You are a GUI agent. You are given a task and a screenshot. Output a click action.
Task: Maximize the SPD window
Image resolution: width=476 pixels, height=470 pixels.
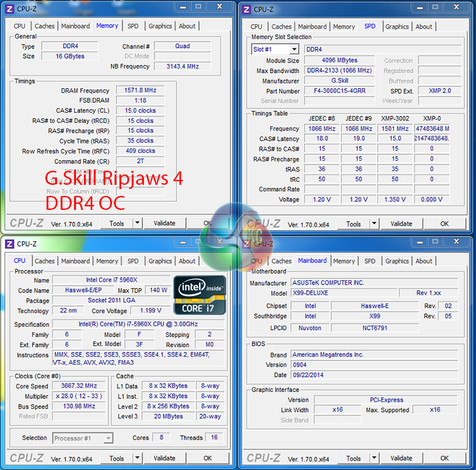click(435, 7)
